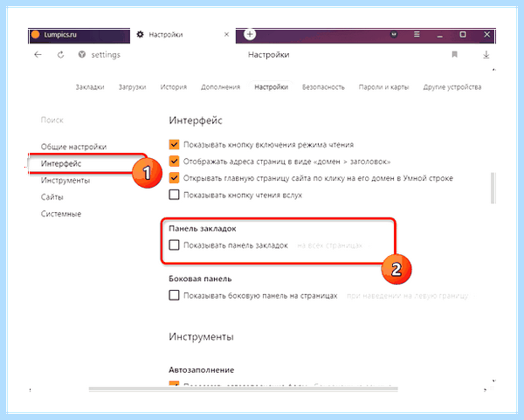Open the Дополнения section

tap(221, 87)
